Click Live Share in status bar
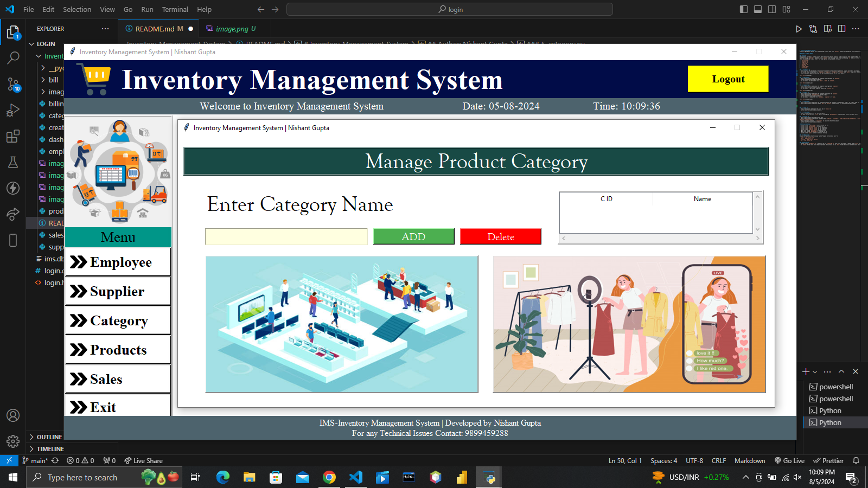Viewport: 868px width, 488px height. [x=143, y=460]
